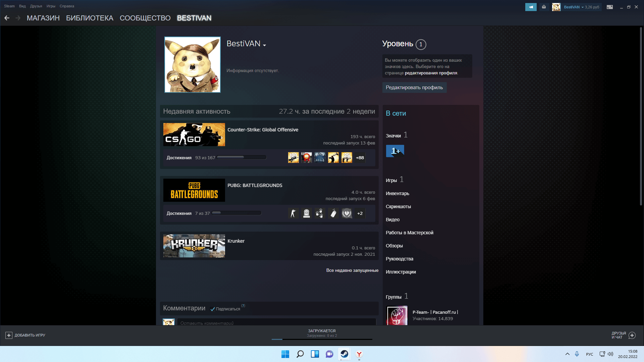Screen dimensions: 644x362
Task: Go forward with the right arrow
Action: click(x=18, y=18)
